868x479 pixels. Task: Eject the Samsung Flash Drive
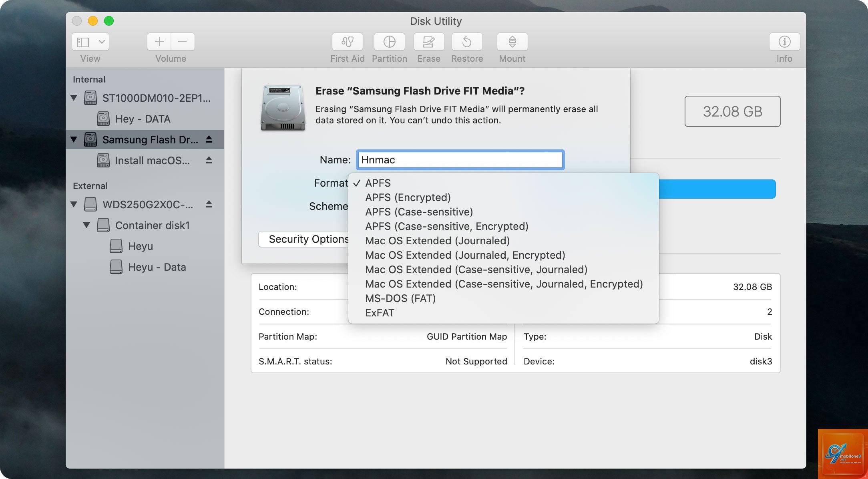pos(209,139)
